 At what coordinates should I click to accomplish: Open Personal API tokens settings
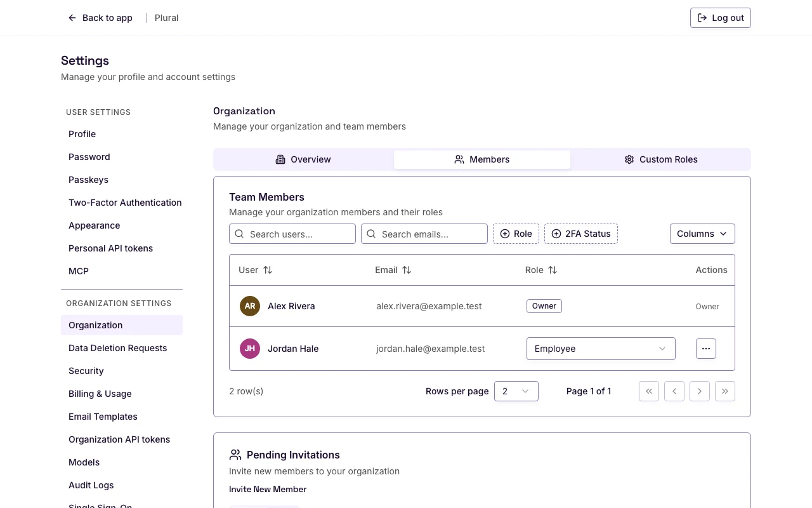pyautogui.click(x=122, y=248)
